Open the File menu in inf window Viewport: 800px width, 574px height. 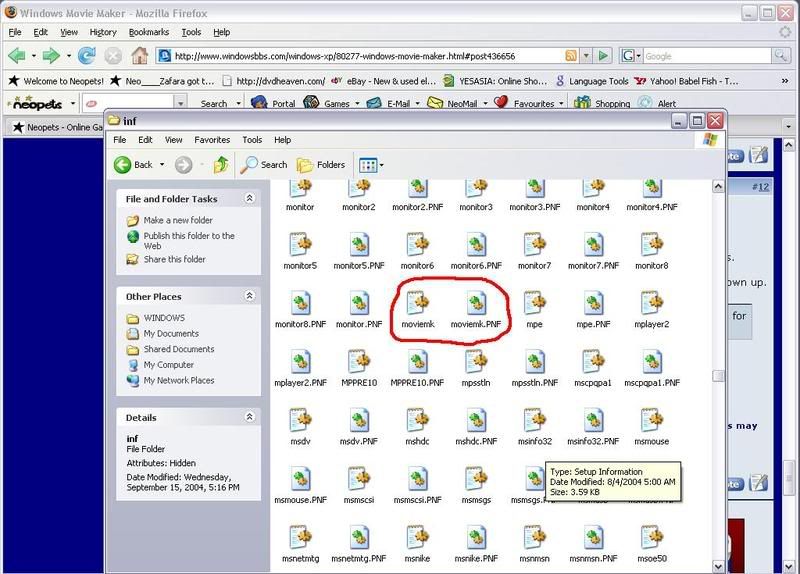point(119,140)
